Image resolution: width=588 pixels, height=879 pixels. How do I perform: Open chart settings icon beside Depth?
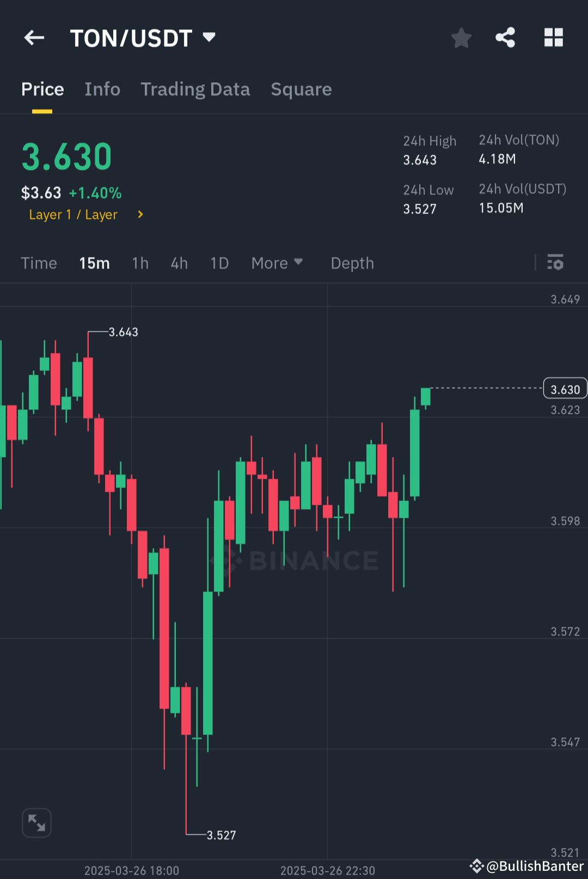pyautogui.click(x=555, y=263)
